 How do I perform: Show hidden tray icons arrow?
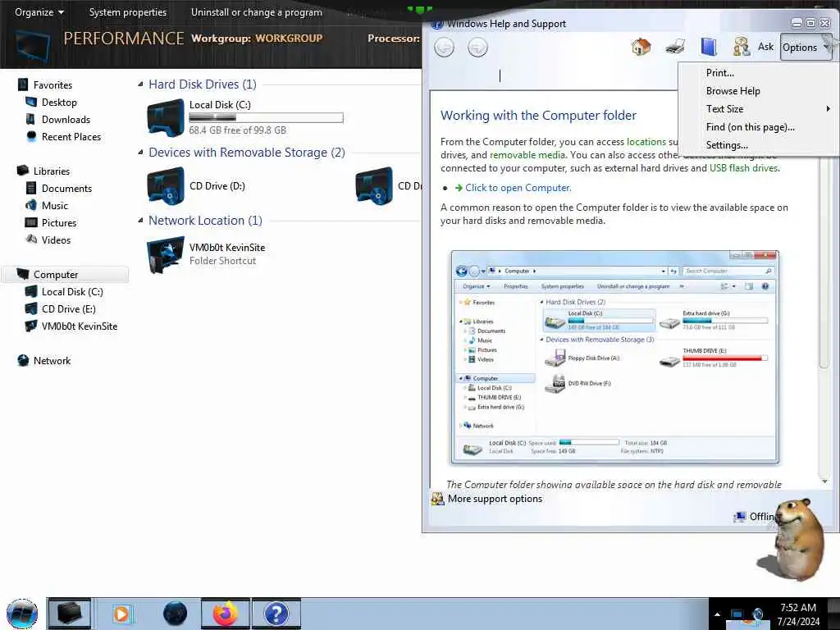point(717,614)
